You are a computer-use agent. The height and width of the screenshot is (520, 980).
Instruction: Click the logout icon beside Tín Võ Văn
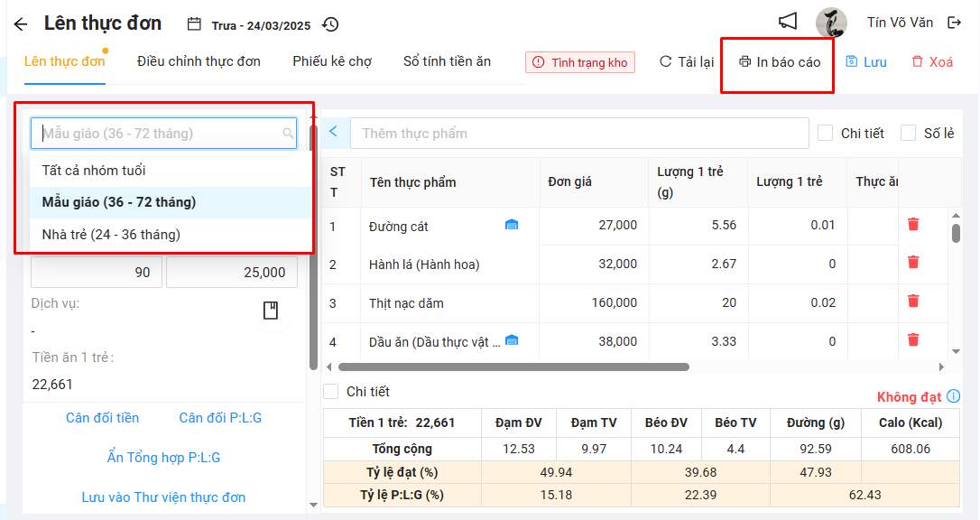tap(955, 23)
